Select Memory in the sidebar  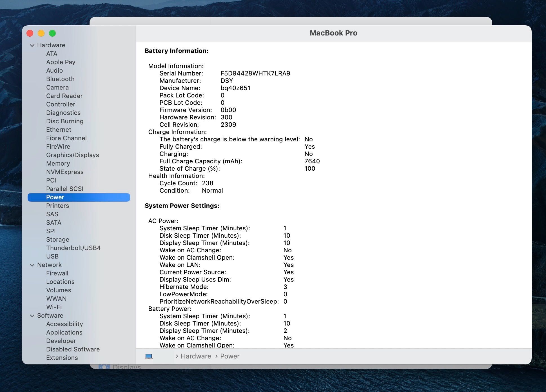pos(58,164)
